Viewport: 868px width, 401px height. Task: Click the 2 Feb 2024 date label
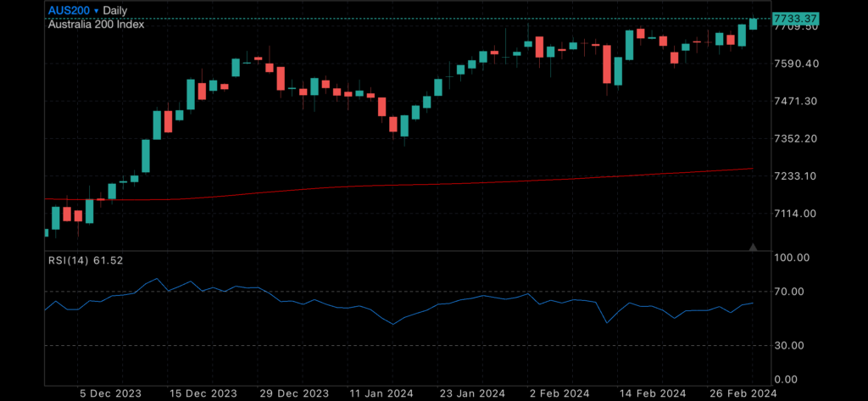561,394
